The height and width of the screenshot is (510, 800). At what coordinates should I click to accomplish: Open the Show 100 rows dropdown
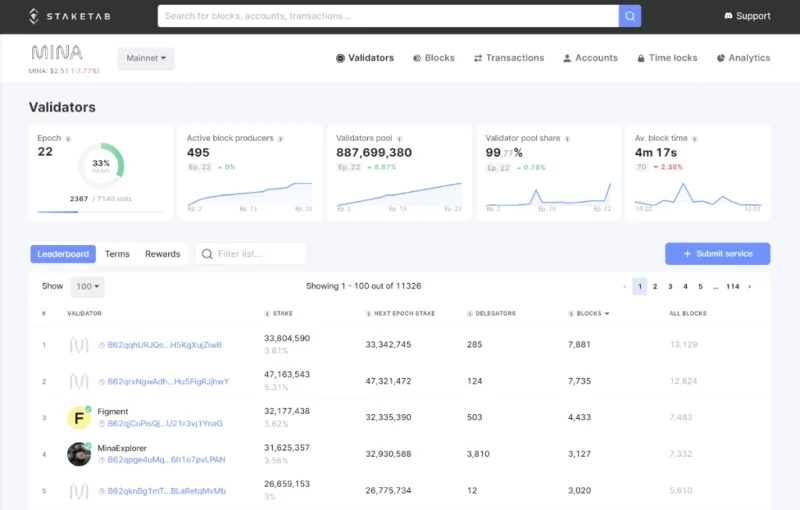click(87, 287)
